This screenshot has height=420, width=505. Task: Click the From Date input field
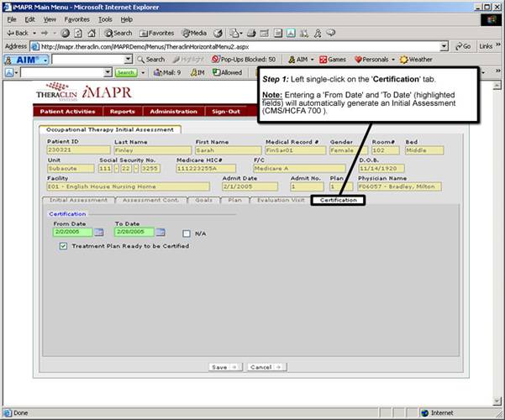point(71,232)
